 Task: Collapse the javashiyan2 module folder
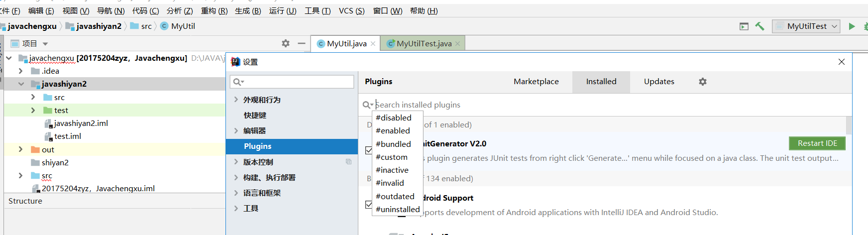point(21,84)
